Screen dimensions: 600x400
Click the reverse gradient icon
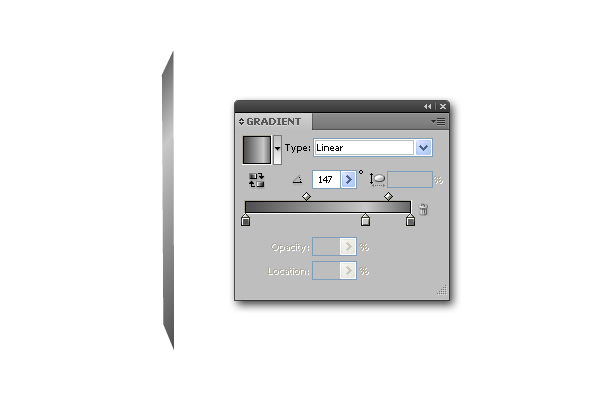[256, 180]
